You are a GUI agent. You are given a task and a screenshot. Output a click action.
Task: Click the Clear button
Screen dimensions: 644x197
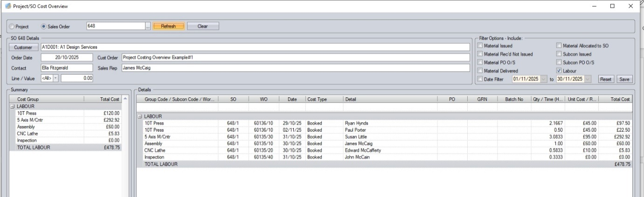click(x=203, y=27)
